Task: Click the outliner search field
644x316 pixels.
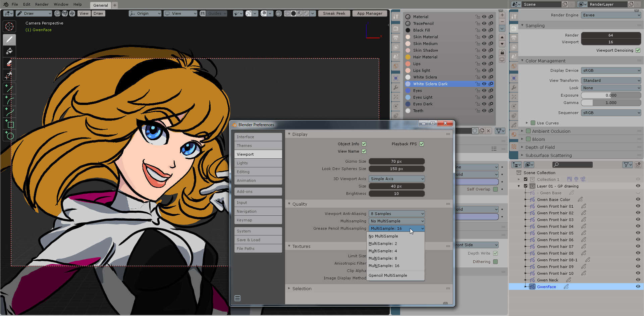Action: point(573,165)
